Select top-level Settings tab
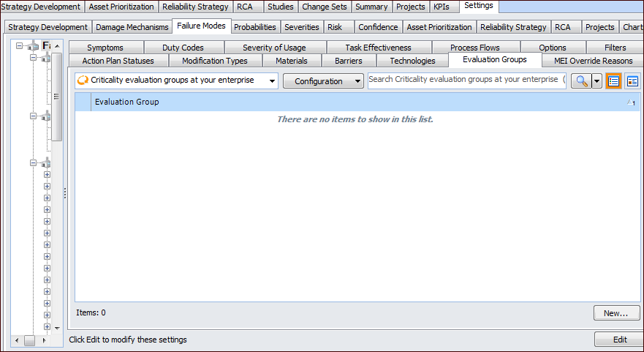644x352 pixels. 479,6
